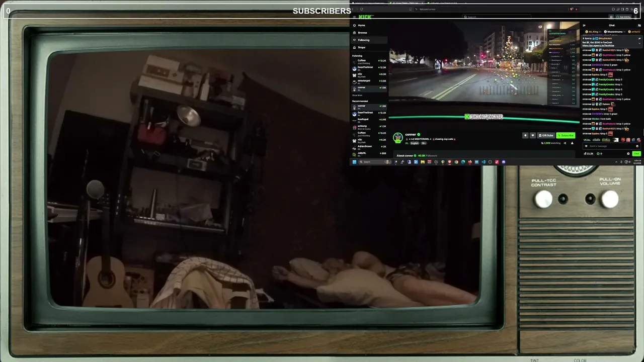
Task: Expand the Show More following link
Action: point(357,95)
